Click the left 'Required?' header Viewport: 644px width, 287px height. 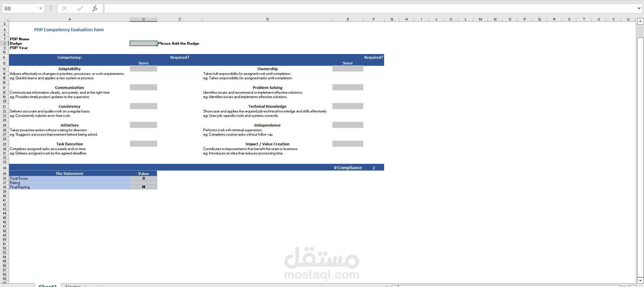[x=180, y=57]
